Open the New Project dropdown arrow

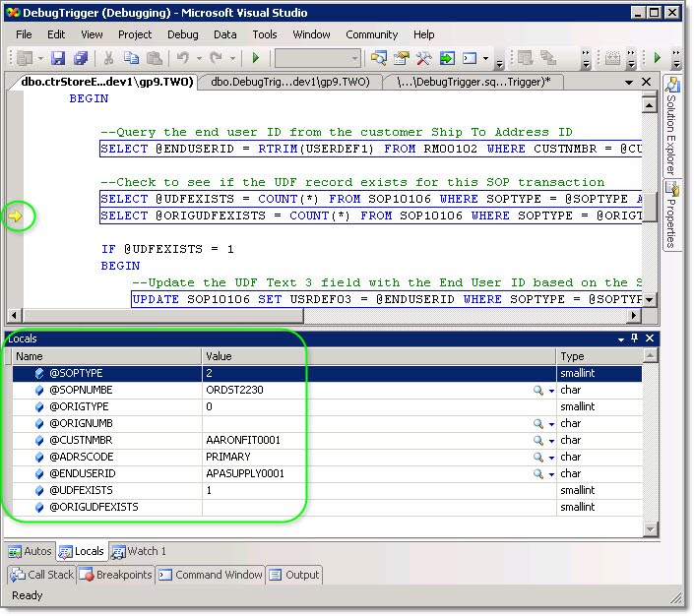click(40, 58)
